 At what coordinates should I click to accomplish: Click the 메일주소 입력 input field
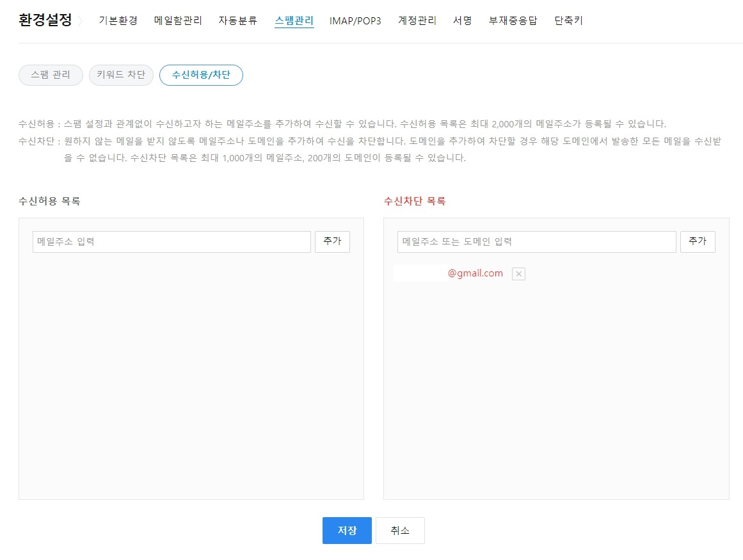[171, 241]
